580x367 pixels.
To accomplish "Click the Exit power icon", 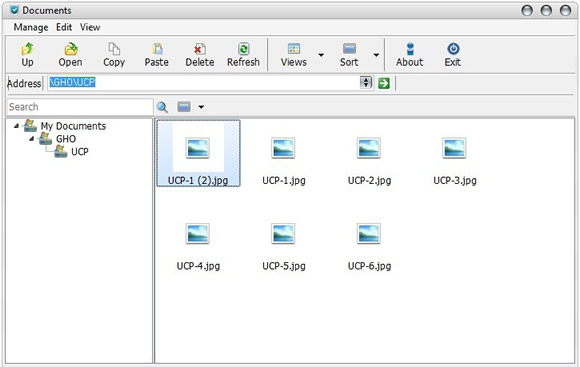I will (x=453, y=48).
